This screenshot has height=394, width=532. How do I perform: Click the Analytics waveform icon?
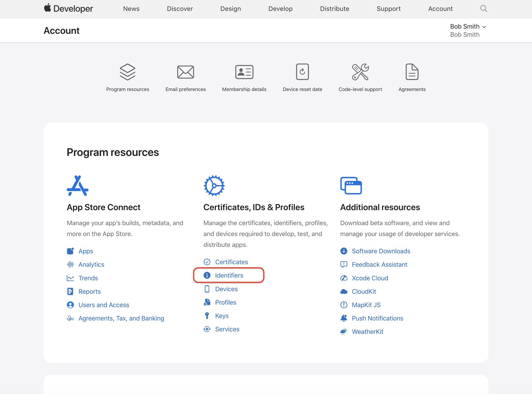[x=70, y=264]
